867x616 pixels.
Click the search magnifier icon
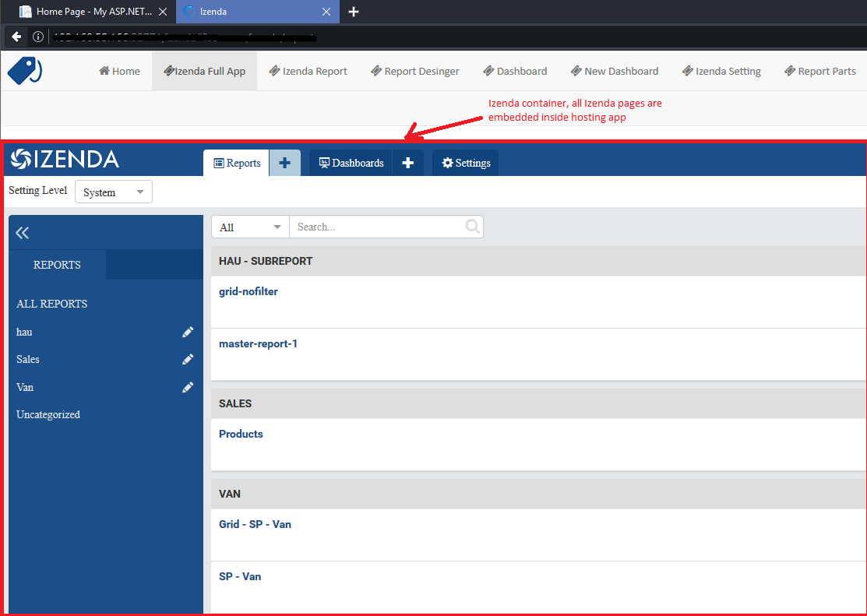[472, 226]
